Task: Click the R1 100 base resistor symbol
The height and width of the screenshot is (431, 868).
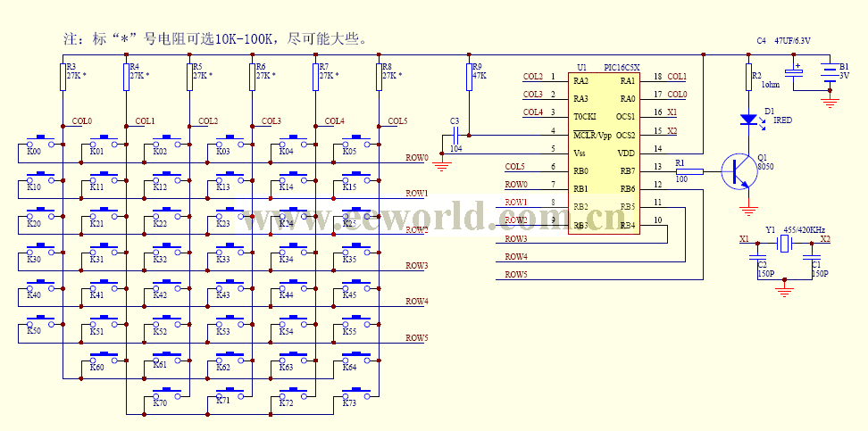Action: [x=689, y=171]
